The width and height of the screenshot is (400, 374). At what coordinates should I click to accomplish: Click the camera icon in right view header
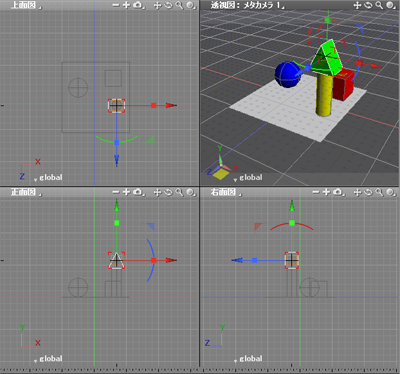click(338, 192)
